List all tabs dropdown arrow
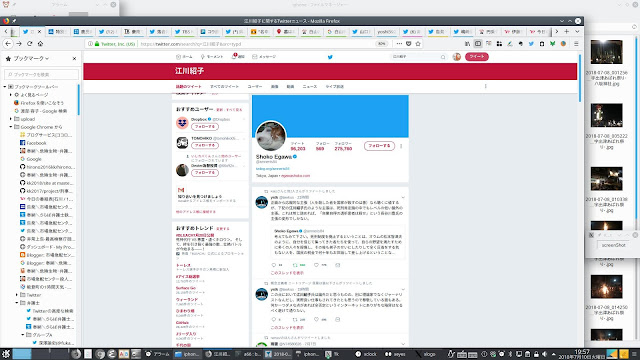Viewport: 640px width, 360px height. 577,31
